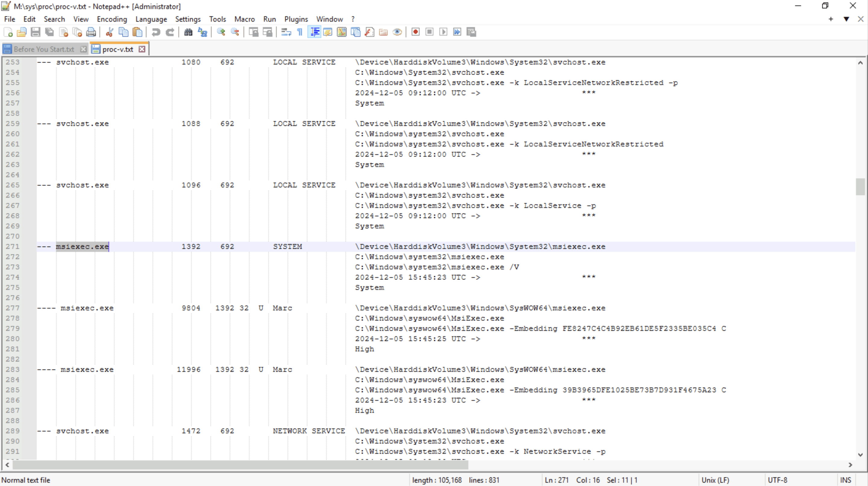Undo the last action with the toolbar arrow
Viewport: 868px width, 486px height.
point(156,32)
